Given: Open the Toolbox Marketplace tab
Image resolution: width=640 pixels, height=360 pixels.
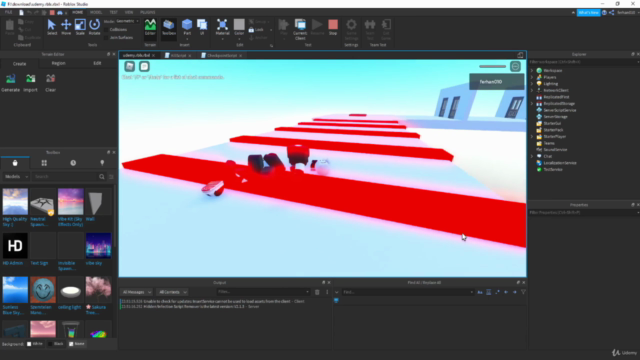Looking at the screenshot, I should coord(15,163).
